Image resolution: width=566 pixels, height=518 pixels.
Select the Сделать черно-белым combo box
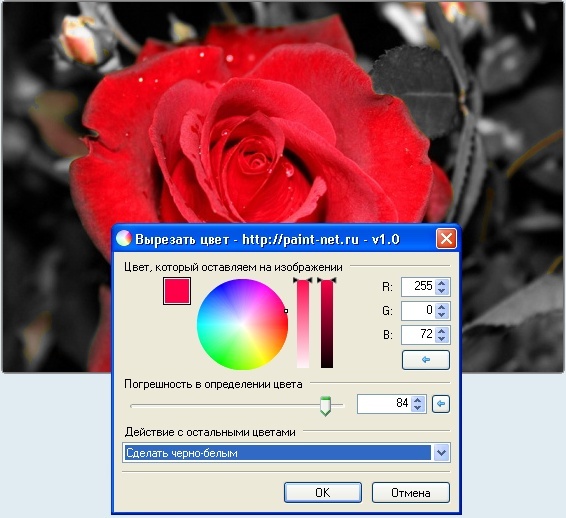[286, 453]
